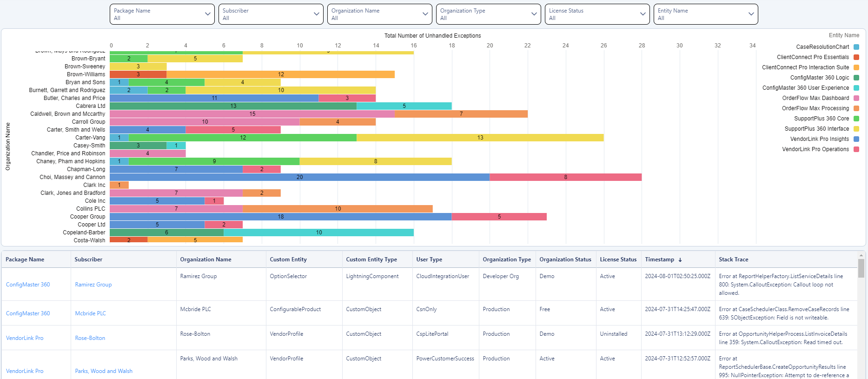Select the 20 bar segment for Choi, Massey and Cannon

point(299,177)
